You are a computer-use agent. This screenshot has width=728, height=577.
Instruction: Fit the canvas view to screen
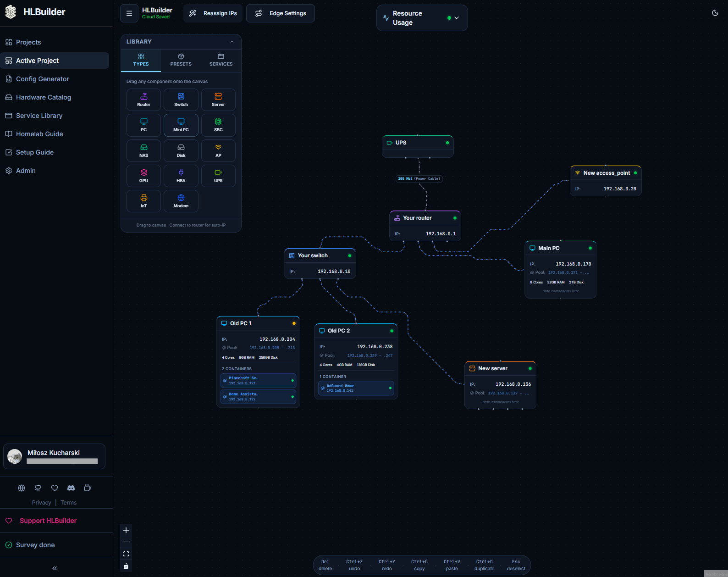click(x=126, y=554)
